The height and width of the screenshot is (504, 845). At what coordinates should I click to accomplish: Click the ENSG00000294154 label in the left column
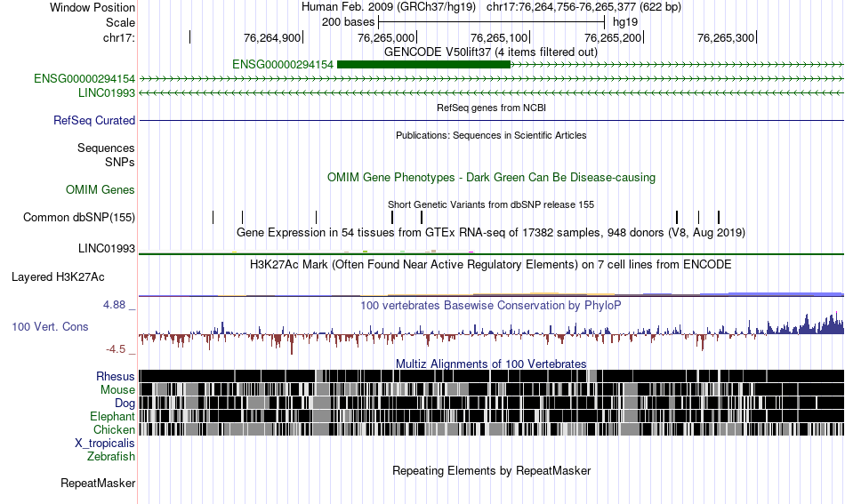[x=84, y=78]
